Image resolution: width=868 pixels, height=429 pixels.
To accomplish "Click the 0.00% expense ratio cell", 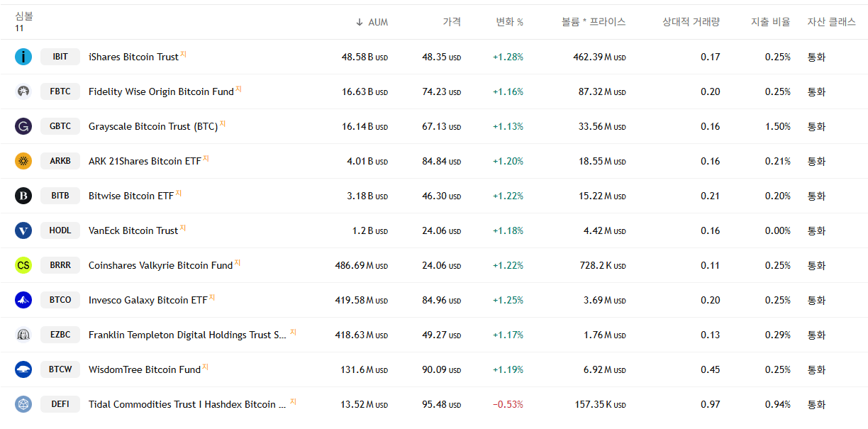I will point(778,230).
